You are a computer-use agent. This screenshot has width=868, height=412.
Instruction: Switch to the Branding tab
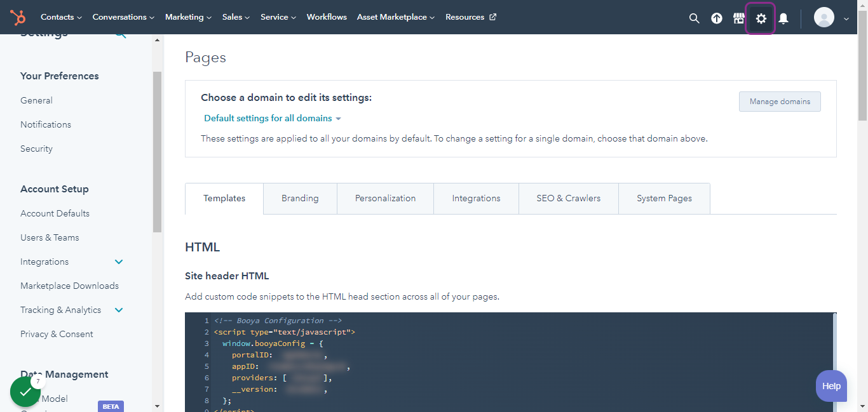tap(300, 199)
